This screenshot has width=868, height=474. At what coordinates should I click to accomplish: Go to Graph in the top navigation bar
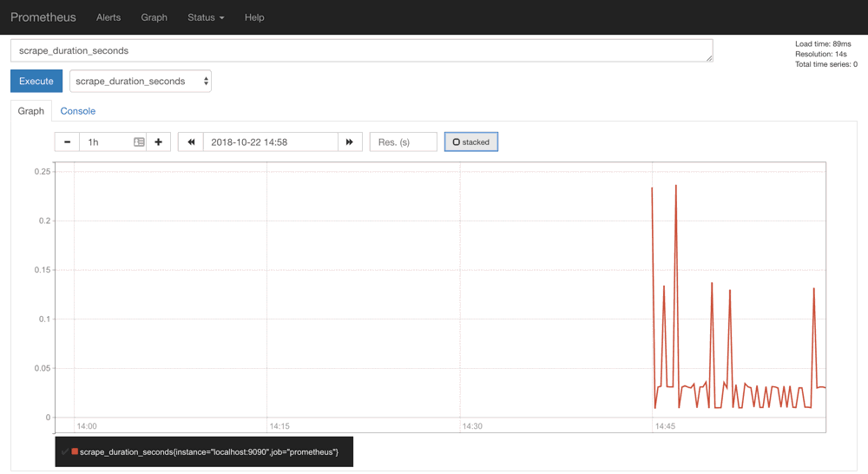[155, 17]
